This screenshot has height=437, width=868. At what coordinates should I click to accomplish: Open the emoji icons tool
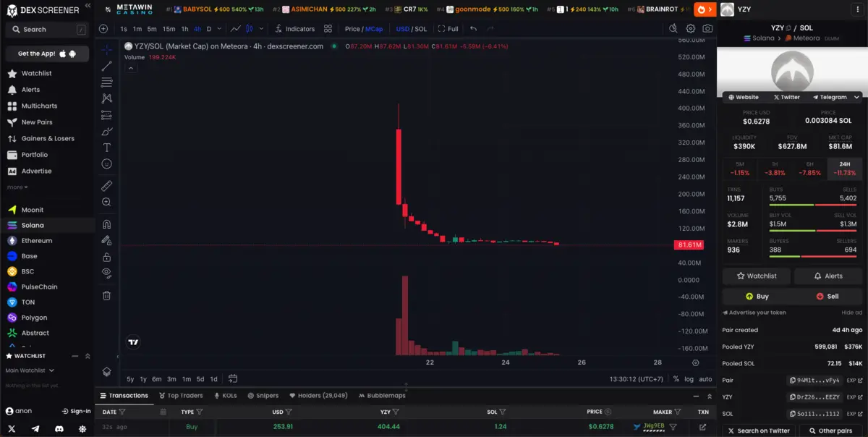click(x=106, y=164)
